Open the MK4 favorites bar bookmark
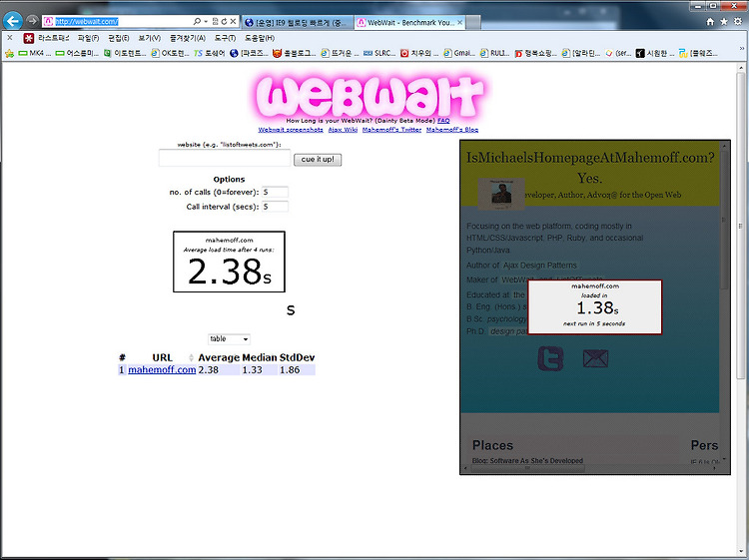The image size is (749, 560). click(x=34, y=54)
